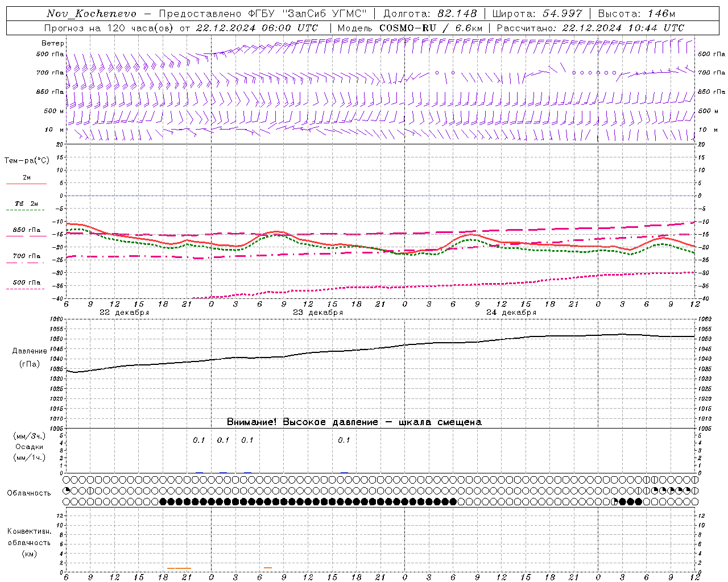
Task: Click the 'Ветер' wind panel label
Action: (53, 43)
